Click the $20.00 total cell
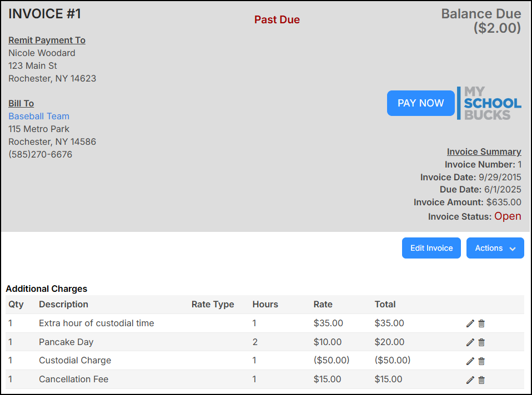Image resolution: width=532 pixels, height=395 pixels. coord(389,342)
